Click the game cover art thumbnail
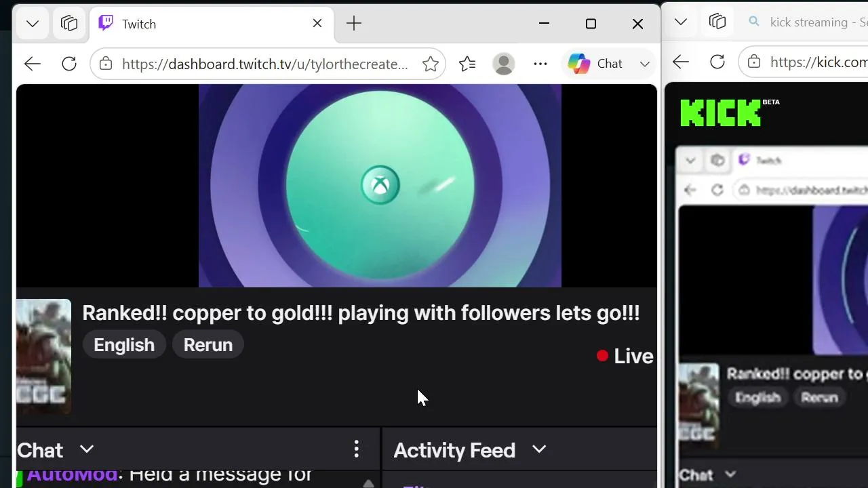 click(x=43, y=357)
